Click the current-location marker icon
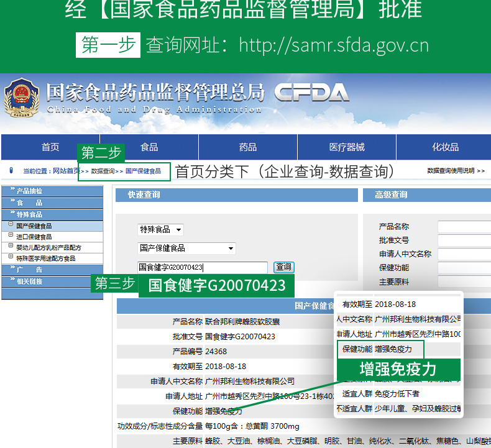The width and height of the screenshot is (491, 448). 11,171
